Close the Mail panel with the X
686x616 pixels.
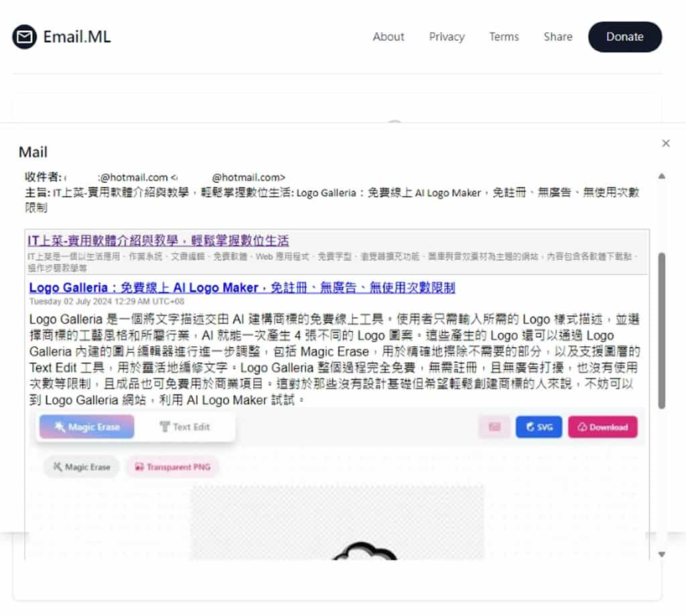tap(666, 143)
